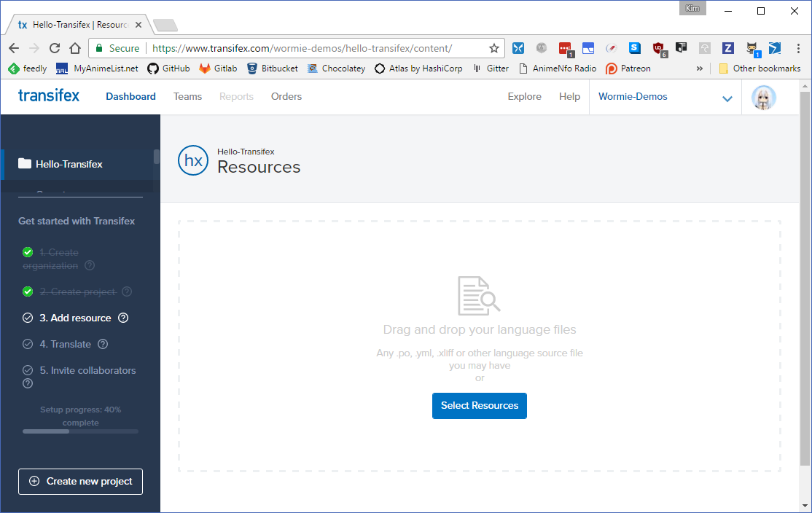
Task: Open the blue Z extension icon
Action: [x=728, y=48]
